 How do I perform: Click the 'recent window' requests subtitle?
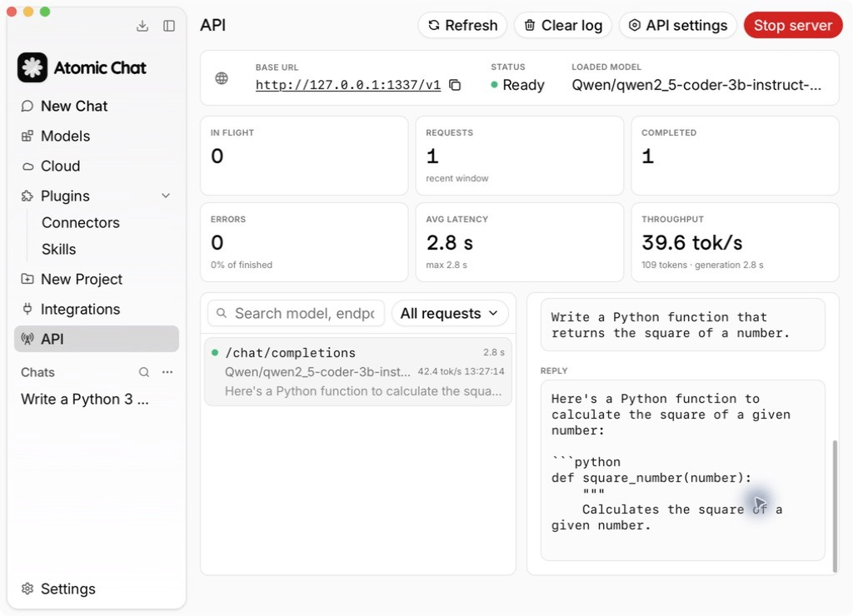pos(457,178)
